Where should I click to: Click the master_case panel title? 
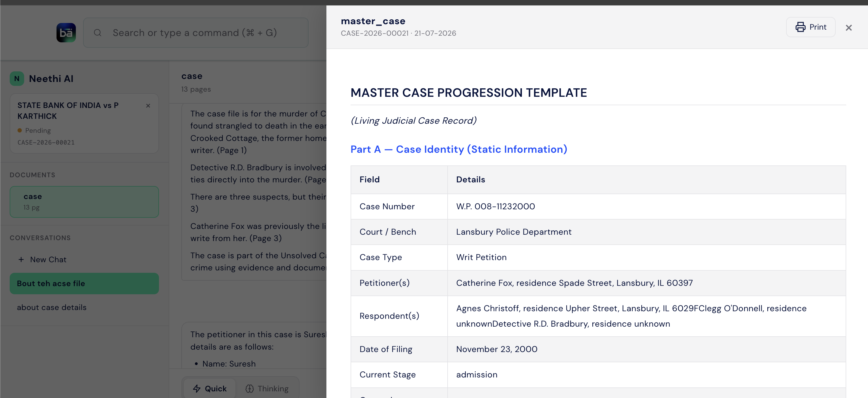[373, 21]
